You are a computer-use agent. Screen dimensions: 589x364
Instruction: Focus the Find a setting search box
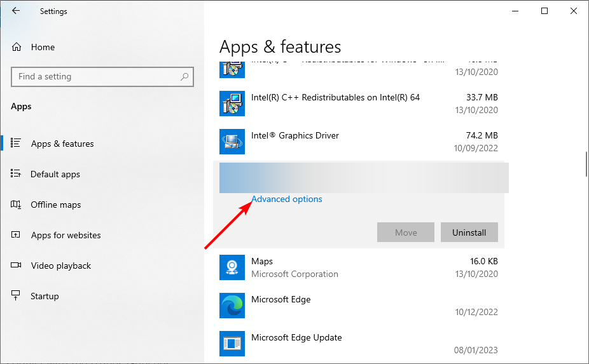click(102, 77)
